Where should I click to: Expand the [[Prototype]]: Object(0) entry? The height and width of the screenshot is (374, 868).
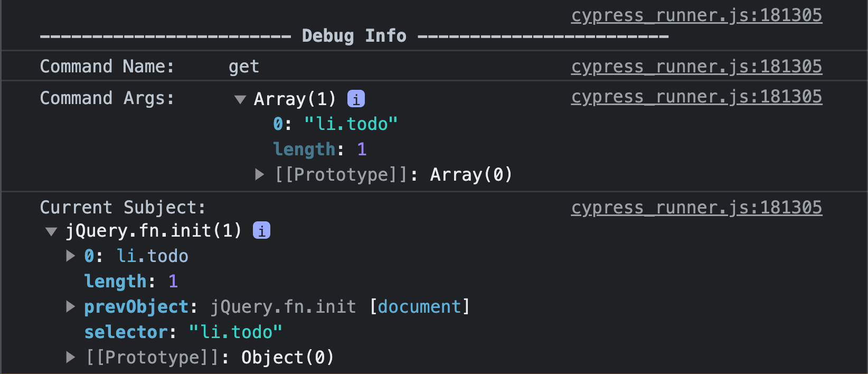click(70, 357)
